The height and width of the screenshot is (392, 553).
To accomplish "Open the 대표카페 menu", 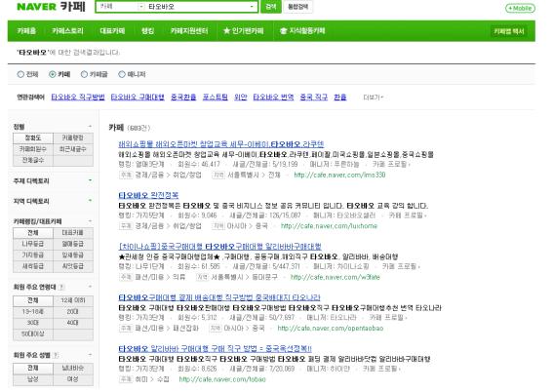I will (x=112, y=31).
